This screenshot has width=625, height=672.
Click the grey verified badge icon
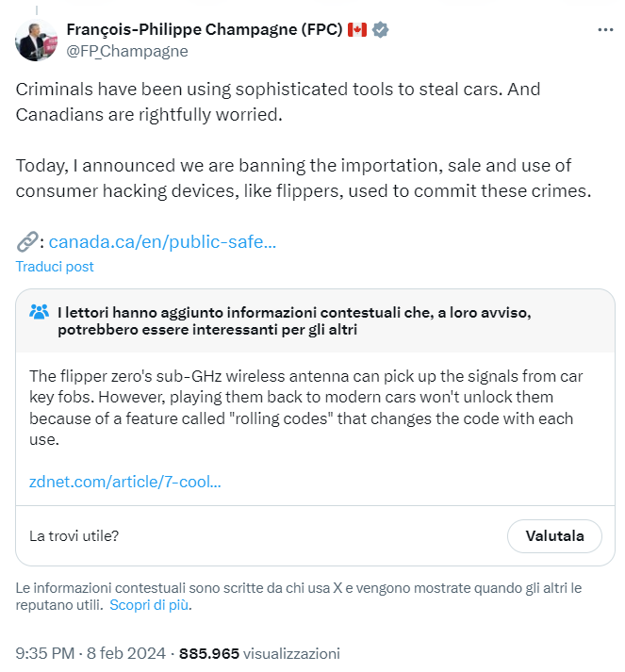coord(381,30)
